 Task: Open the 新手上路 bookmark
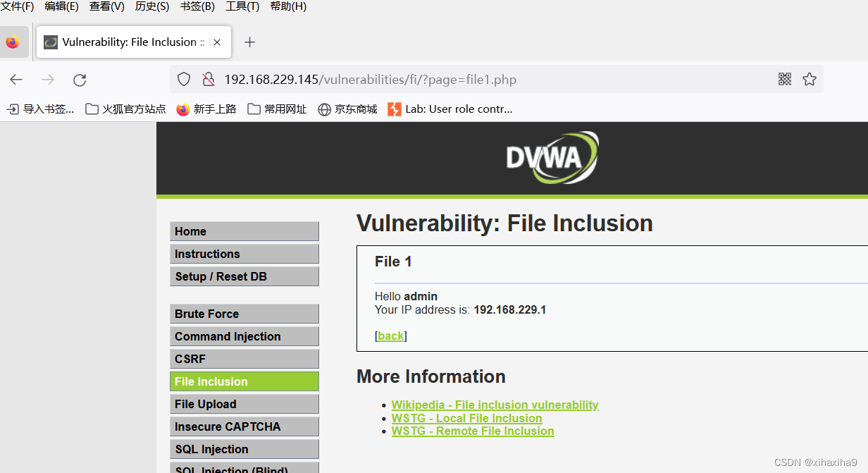coord(206,109)
